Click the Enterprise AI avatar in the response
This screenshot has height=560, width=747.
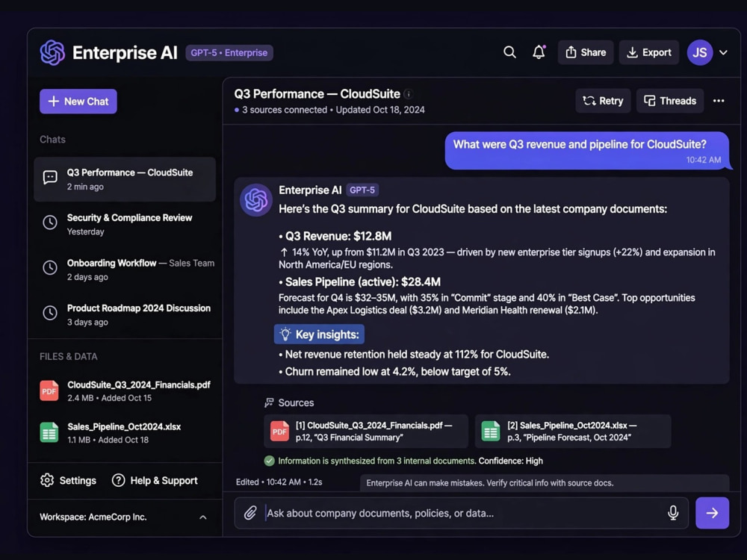[x=255, y=200]
